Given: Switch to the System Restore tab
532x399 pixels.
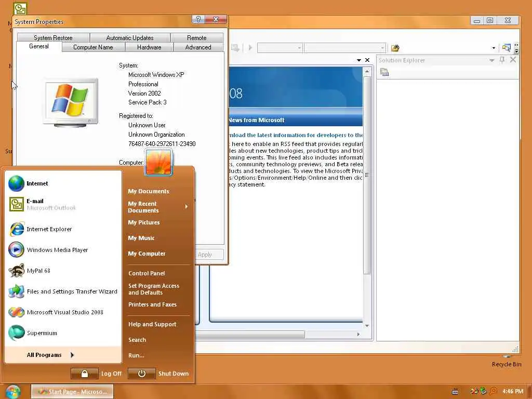Looking at the screenshot, I should [54, 37].
